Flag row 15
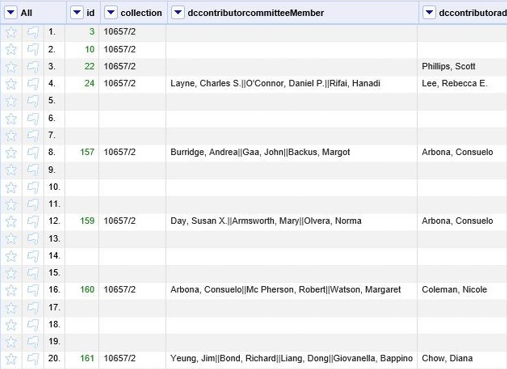 coord(33,273)
